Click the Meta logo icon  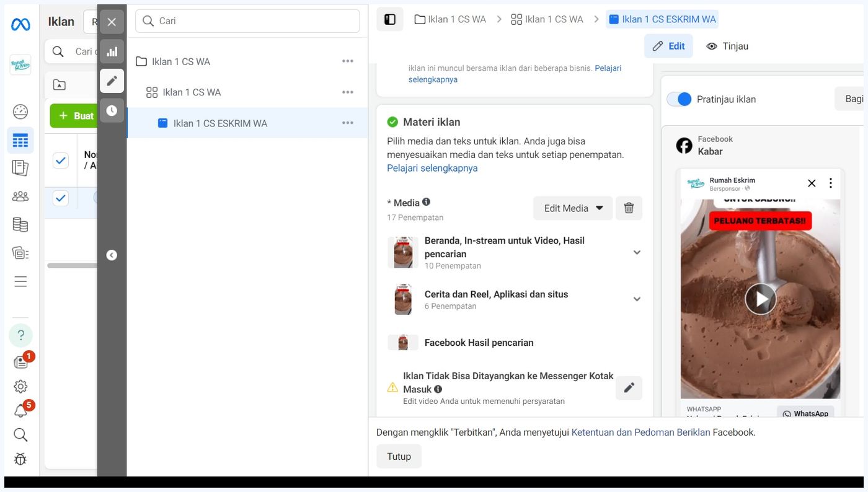pyautogui.click(x=20, y=25)
